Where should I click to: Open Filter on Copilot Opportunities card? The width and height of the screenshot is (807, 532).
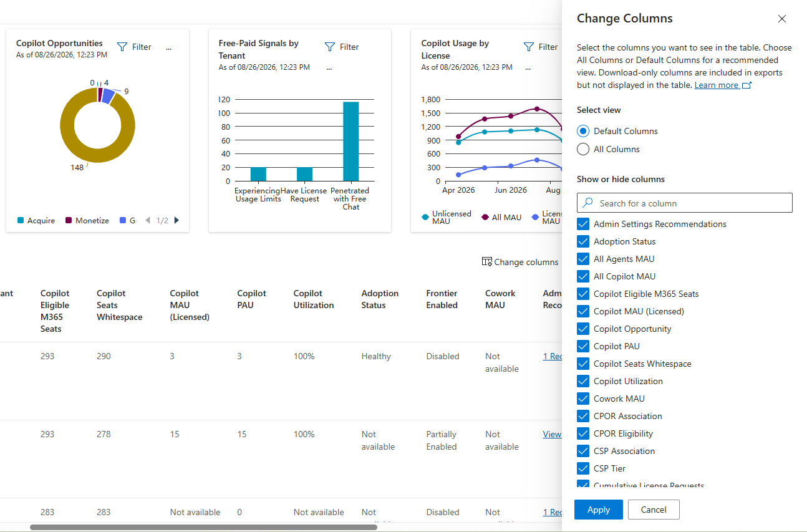(x=134, y=47)
